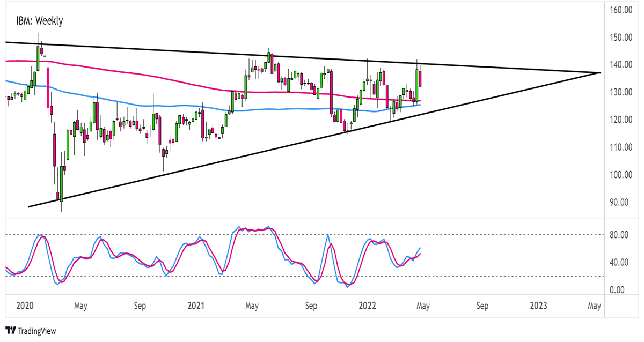Click the triangle apex where trendlines converge
644x342 pixels.
[x=599, y=72]
